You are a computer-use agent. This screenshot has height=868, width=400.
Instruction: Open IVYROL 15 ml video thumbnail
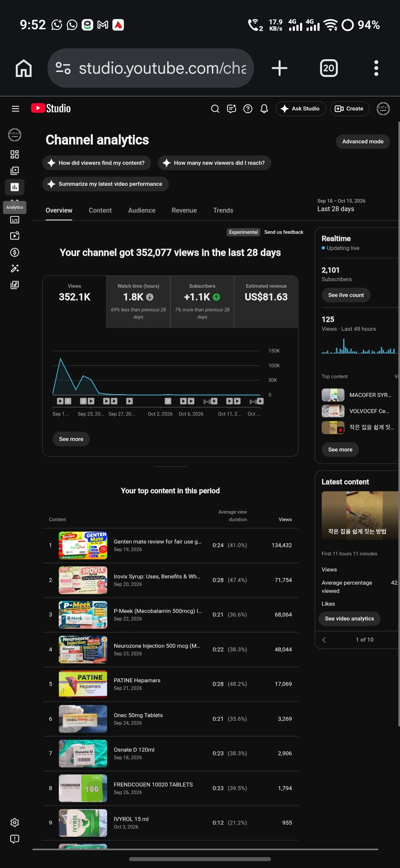(83, 823)
